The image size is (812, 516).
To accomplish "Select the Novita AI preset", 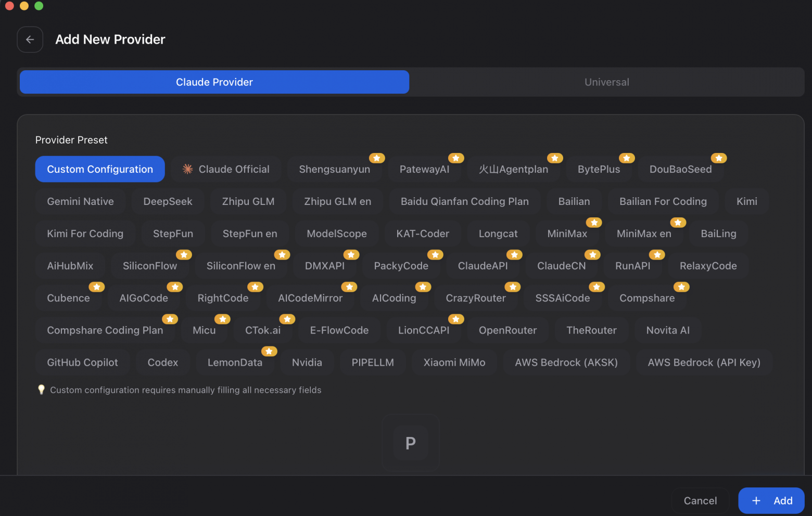I will pyautogui.click(x=668, y=330).
